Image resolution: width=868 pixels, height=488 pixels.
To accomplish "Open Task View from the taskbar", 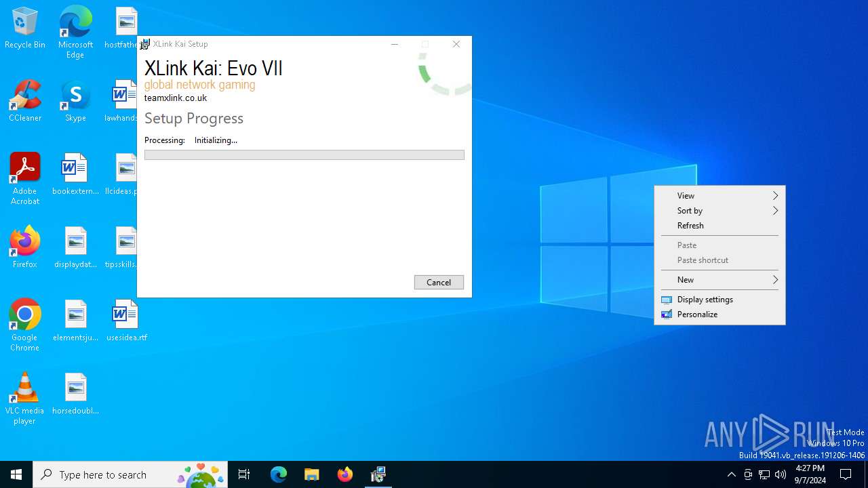I will coord(244,474).
